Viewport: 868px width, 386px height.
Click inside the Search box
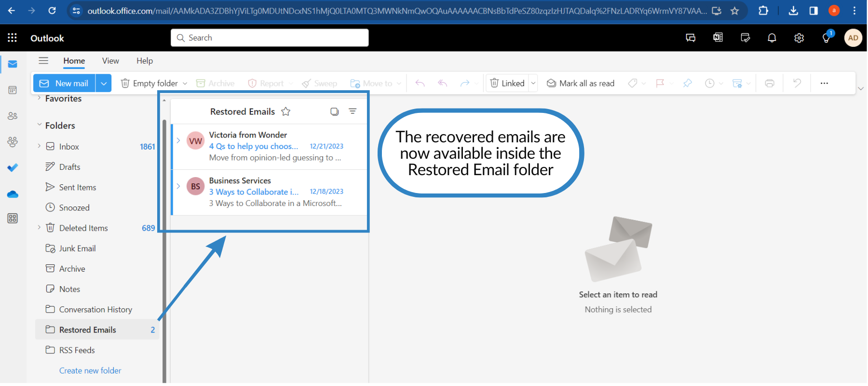270,38
